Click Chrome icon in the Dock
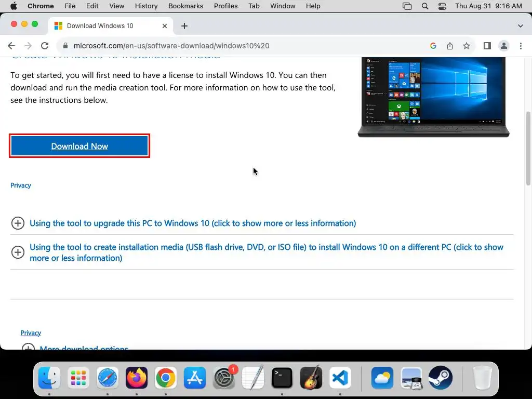 tap(166, 378)
